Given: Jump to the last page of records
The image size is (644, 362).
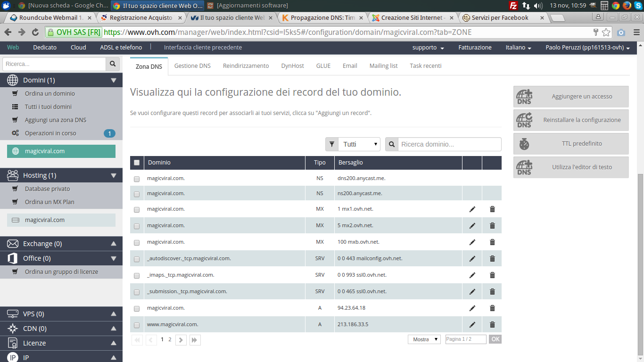Looking at the screenshot, I should coord(195,340).
